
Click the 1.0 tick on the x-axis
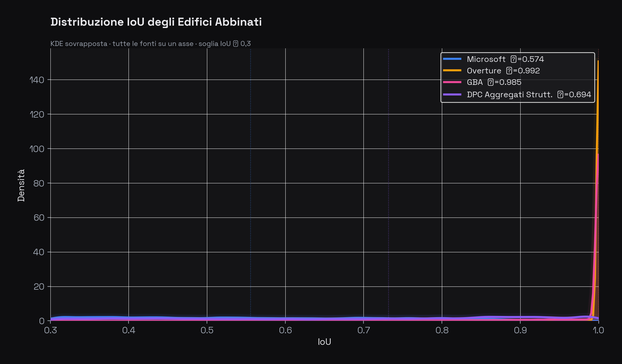click(x=598, y=330)
